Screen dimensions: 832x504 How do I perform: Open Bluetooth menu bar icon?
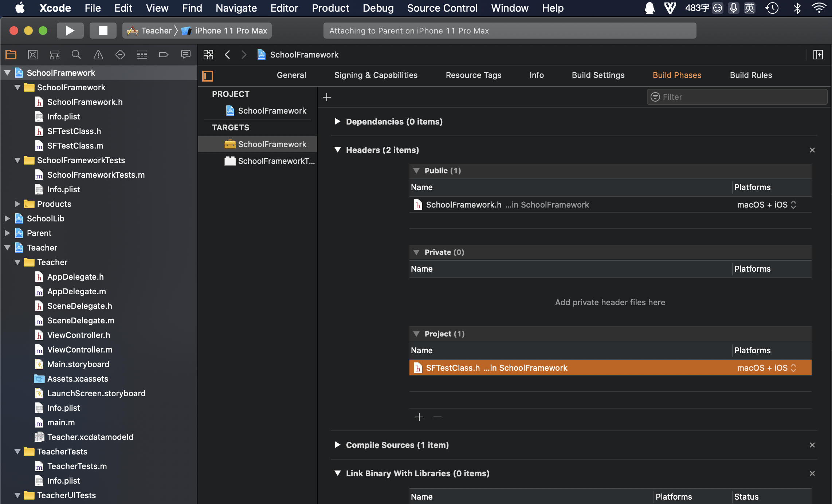click(x=797, y=8)
